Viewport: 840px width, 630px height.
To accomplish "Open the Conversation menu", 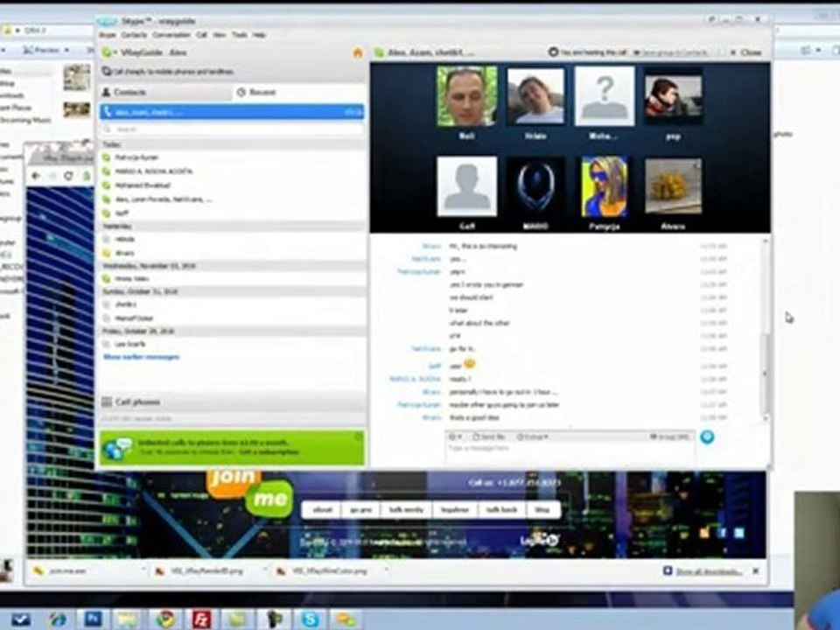I will click(171, 35).
